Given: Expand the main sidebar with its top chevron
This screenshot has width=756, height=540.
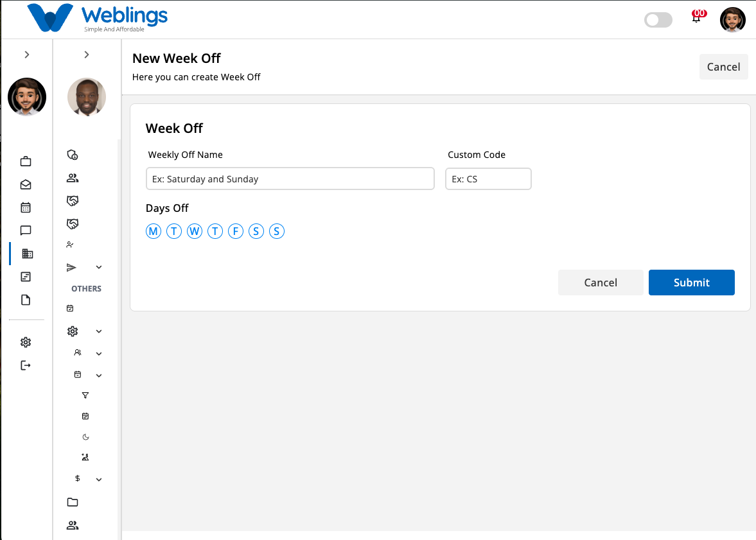Looking at the screenshot, I should click(27, 55).
